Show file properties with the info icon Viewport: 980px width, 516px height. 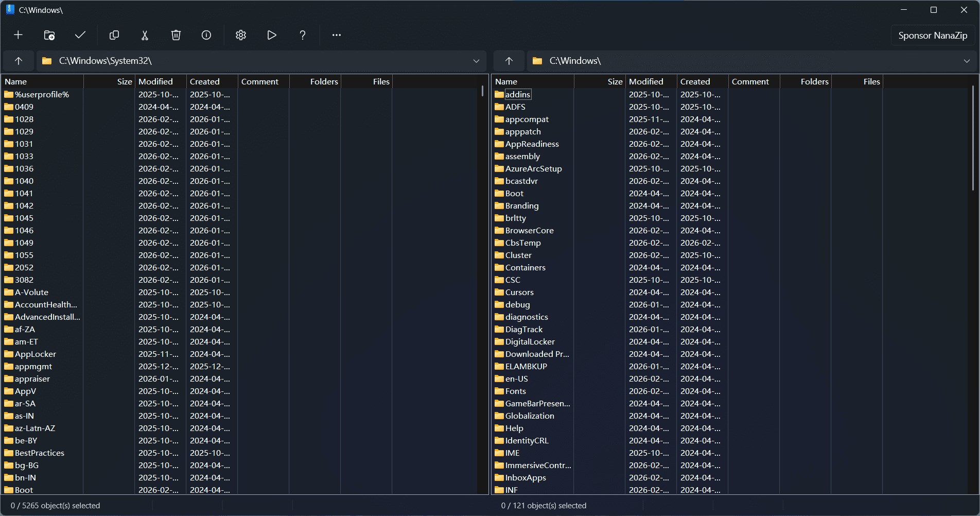click(x=206, y=35)
